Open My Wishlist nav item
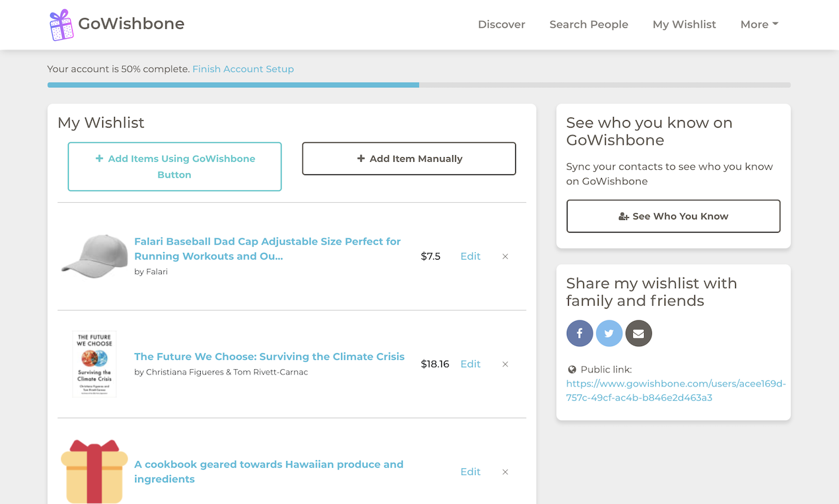The image size is (839, 504). point(684,24)
